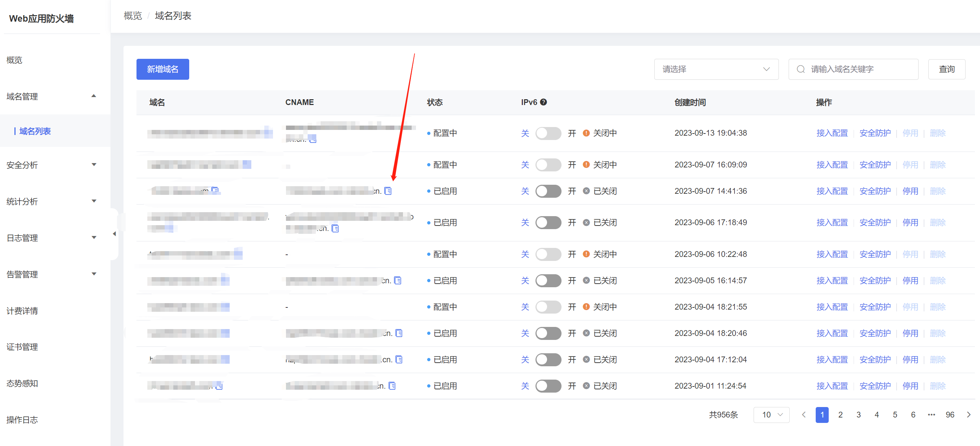This screenshot has height=446, width=980.
Task: Click the 新增域名 button
Action: [162, 69]
